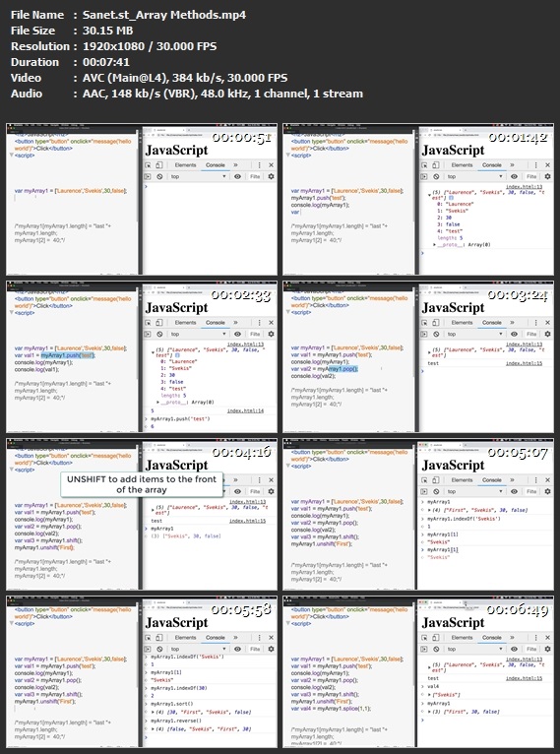Toggle the live expression eye in the 00:01:42 frame
The height and width of the screenshot is (754, 560).
[514, 176]
